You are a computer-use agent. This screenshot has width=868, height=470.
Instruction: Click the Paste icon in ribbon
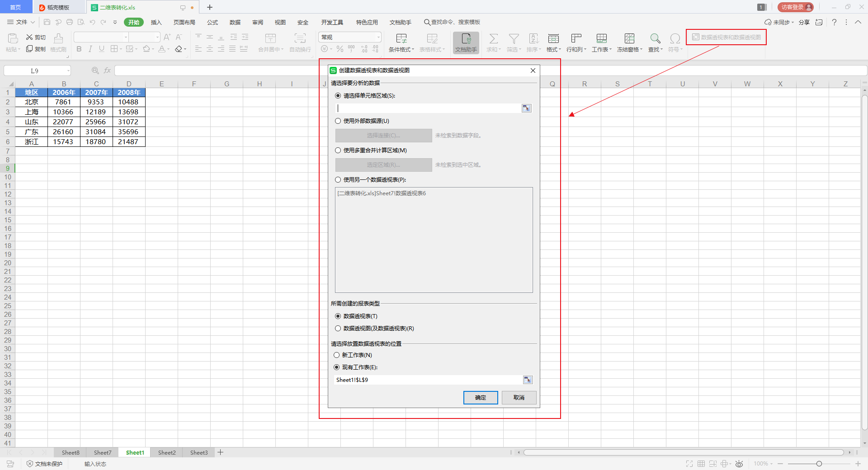click(13, 38)
